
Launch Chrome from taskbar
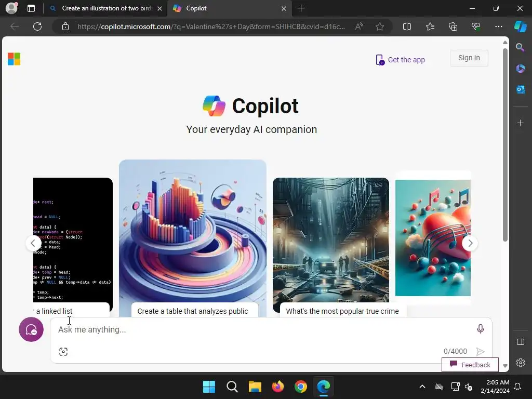301,387
